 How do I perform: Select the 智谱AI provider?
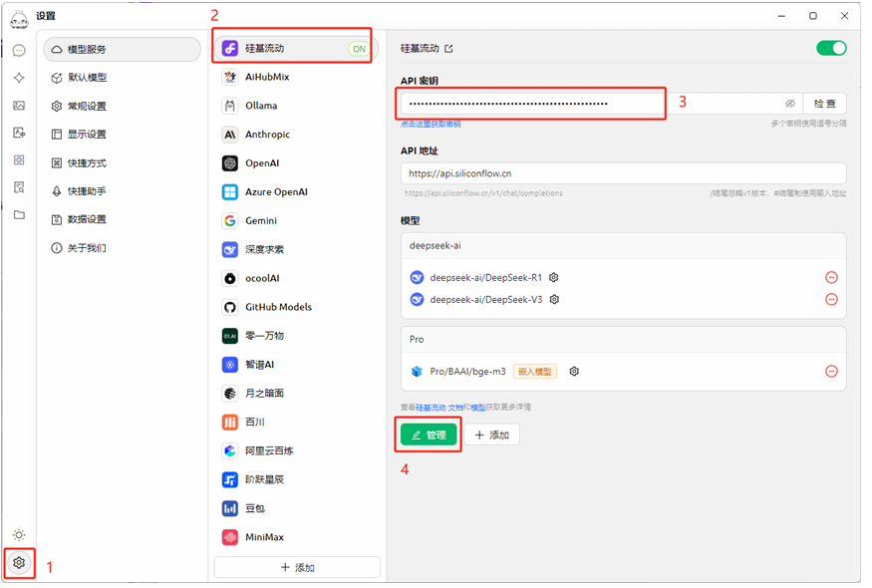(296, 365)
